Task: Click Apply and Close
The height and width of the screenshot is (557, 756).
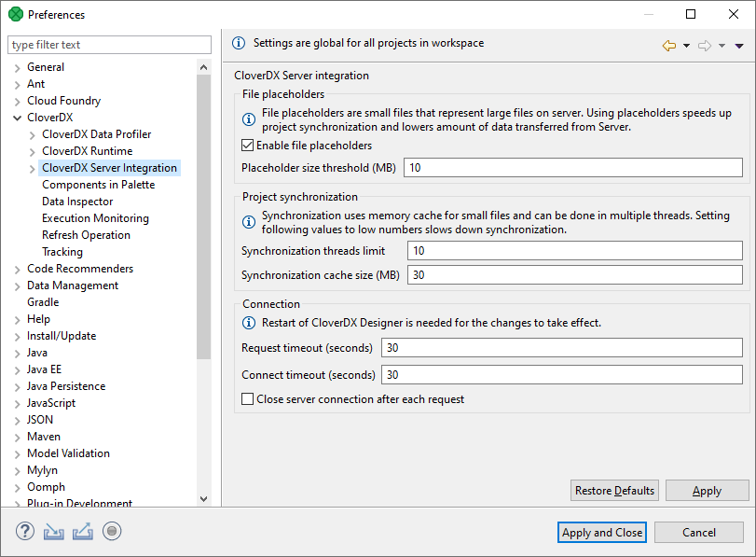Action: tap(601, 532)
